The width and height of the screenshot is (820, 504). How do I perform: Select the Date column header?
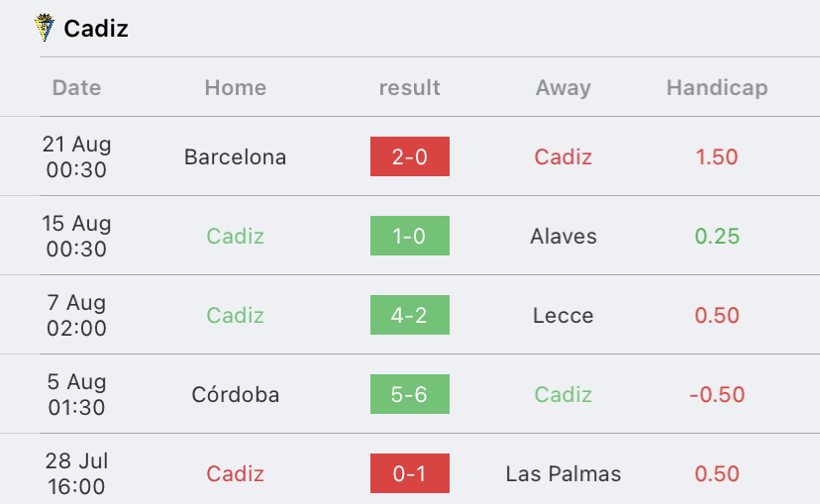(76, 87)
